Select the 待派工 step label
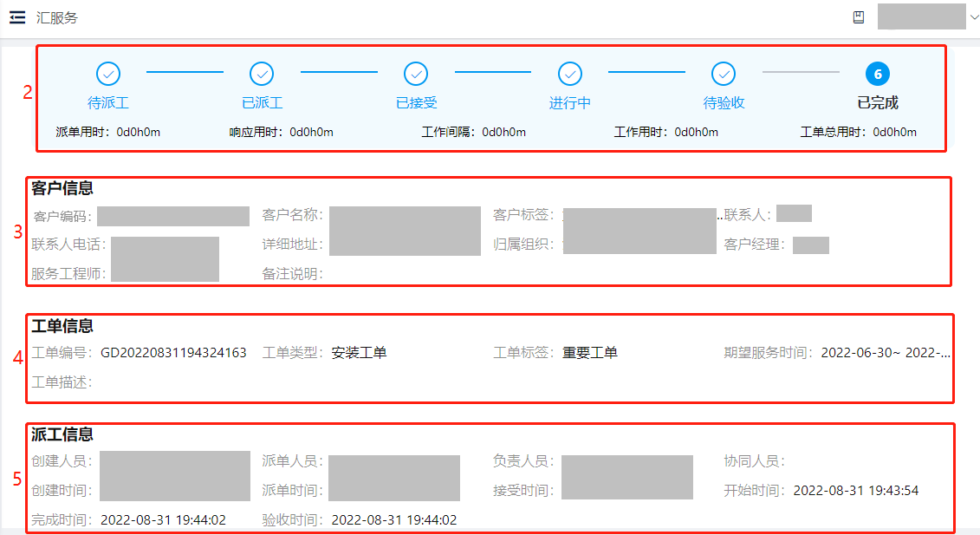Viewport: 980px width, 535px height. click(108, 102)
